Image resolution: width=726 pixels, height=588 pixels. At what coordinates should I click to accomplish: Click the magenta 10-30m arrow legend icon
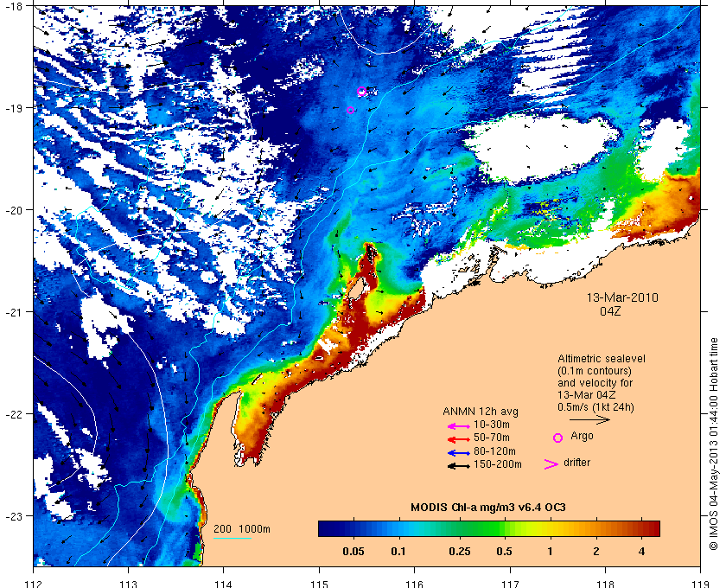(x=459, y=426)
